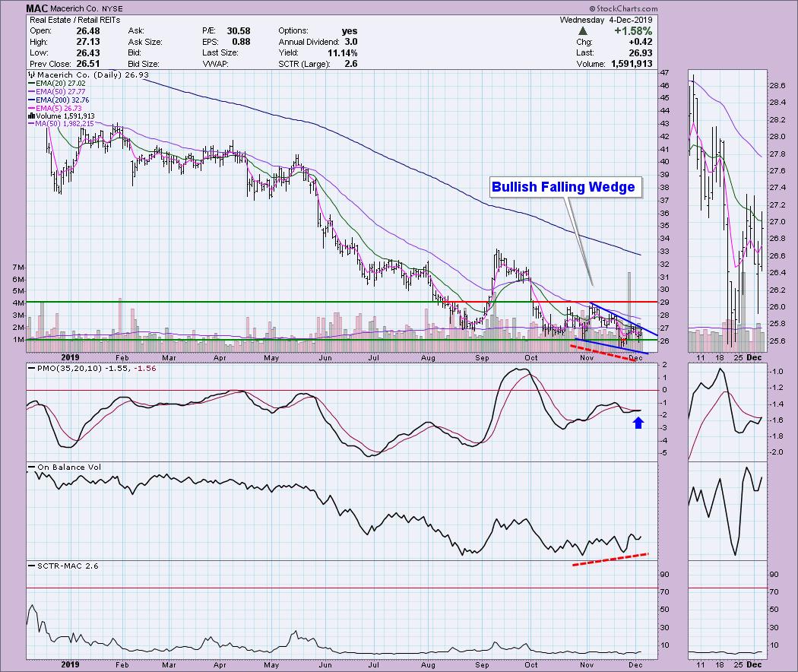
Task: Open the StockCharts.com copyright link
Action: pos(623,8)
